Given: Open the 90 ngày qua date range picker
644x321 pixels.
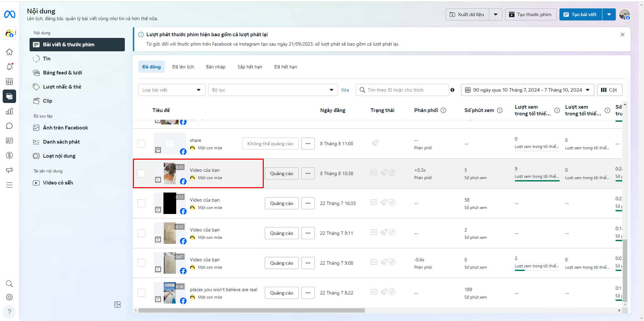Looking at the screenshot, I should coord(527,90).
